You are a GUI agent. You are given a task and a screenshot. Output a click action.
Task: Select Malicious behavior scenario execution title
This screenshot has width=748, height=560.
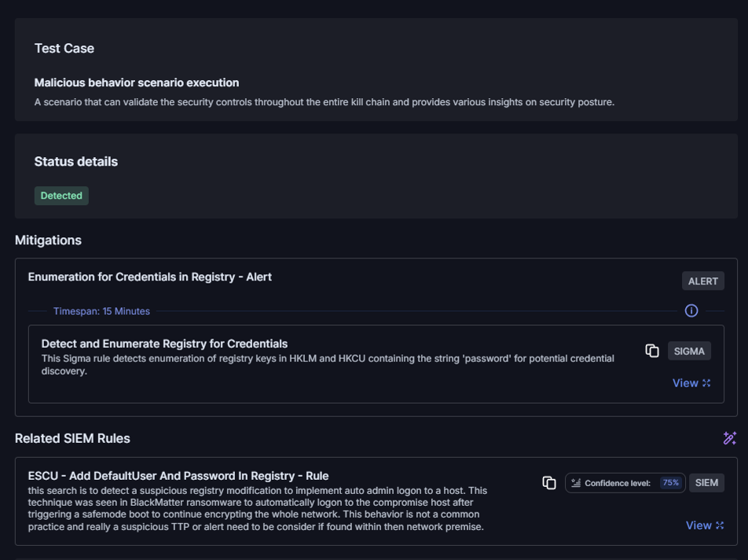[x=137, y=82]
